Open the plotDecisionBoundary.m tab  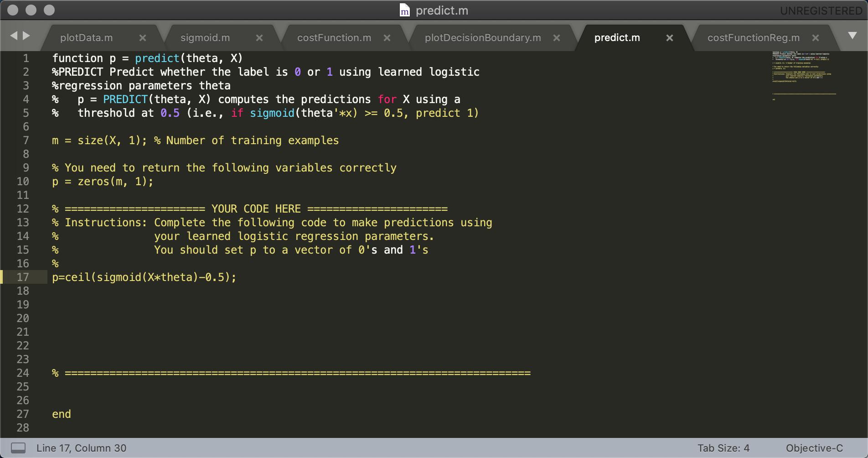tap(483, 38)
